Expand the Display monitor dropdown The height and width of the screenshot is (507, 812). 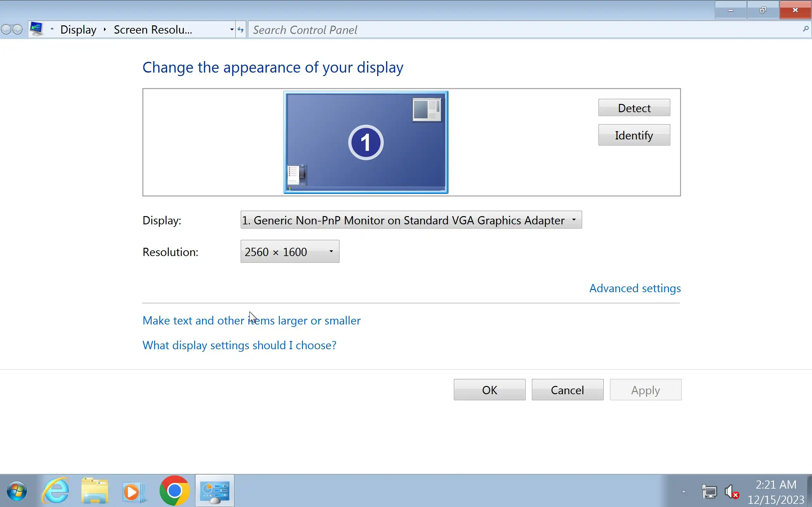point(411,220)
